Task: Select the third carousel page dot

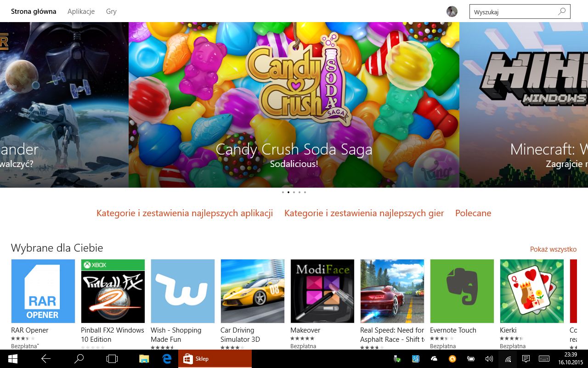Action: 294,192
